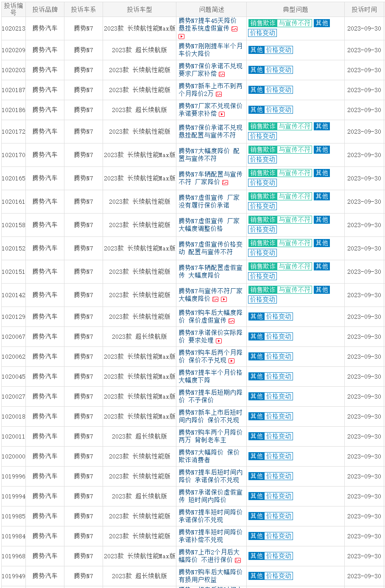The height and width of the screenshot is (588, 385).
Task: Click '与宣传不符' tag in row 1020172
Action: tap(295, 127)
